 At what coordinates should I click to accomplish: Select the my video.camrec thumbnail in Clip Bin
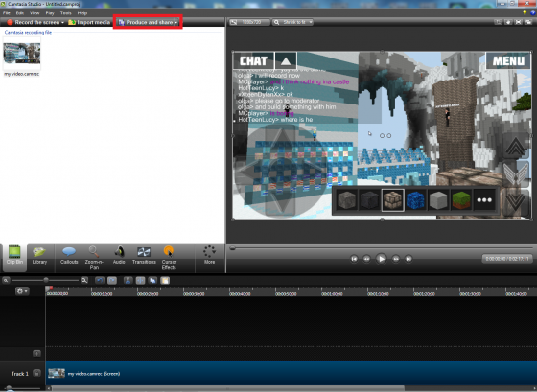(22, 54)
